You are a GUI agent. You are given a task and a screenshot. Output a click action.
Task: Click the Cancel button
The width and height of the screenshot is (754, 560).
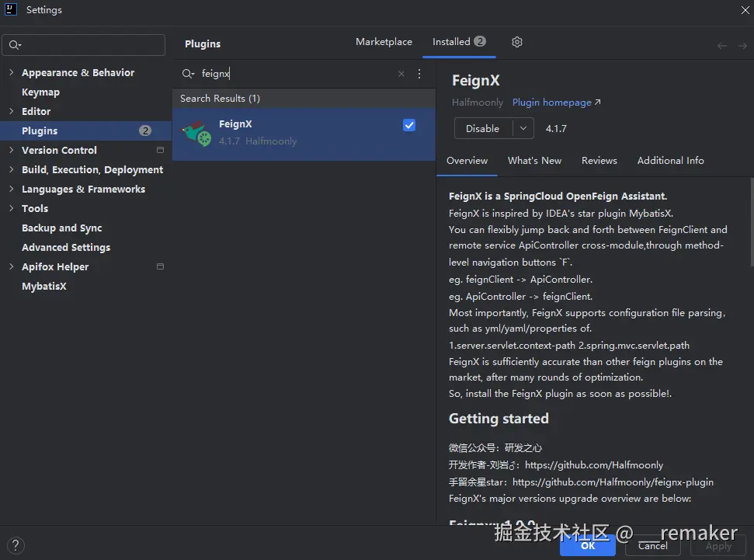tap(652, 545)
